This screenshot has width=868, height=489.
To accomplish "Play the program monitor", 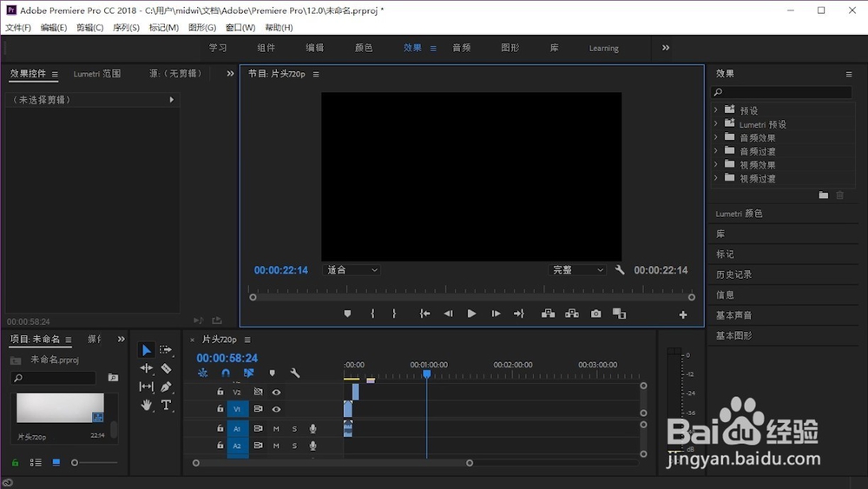I will click(471, 314).
